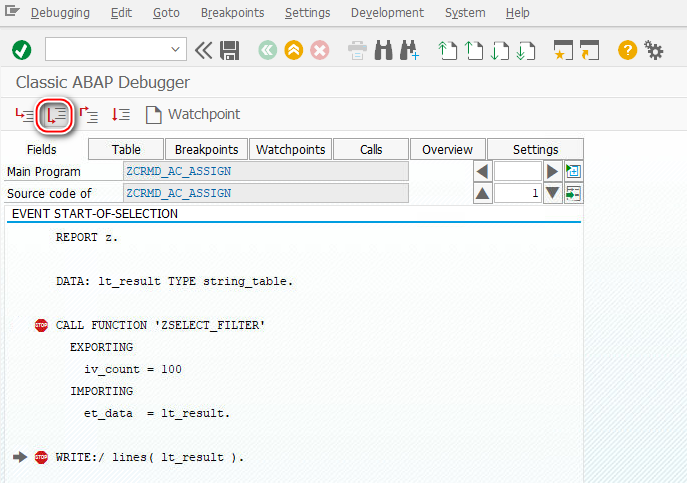Click the Single Step debugger icon
Viewport: 687px width, 483px height.
pos(24,115)
